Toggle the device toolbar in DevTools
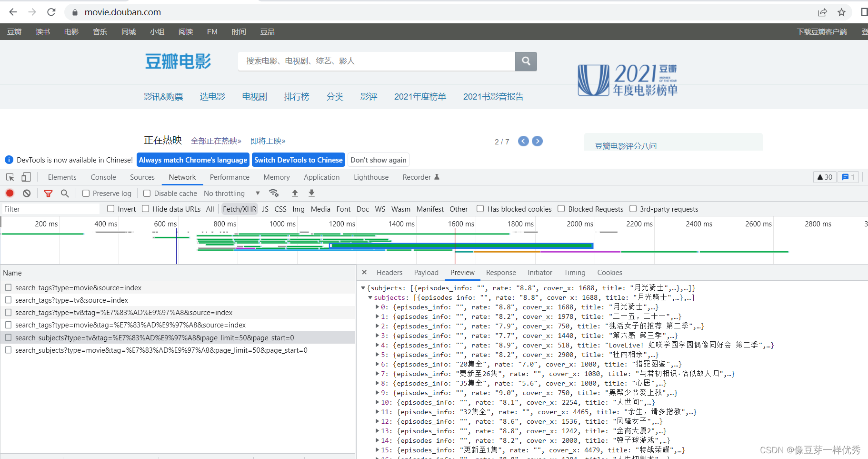 26,177
